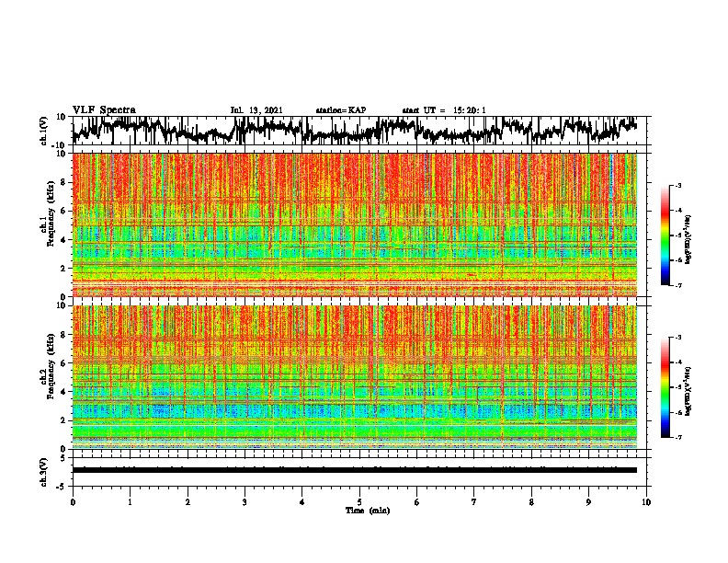Click the "Time (min)" axis title
The width and height of the screenshot is (728, 563).
(368, 511)
